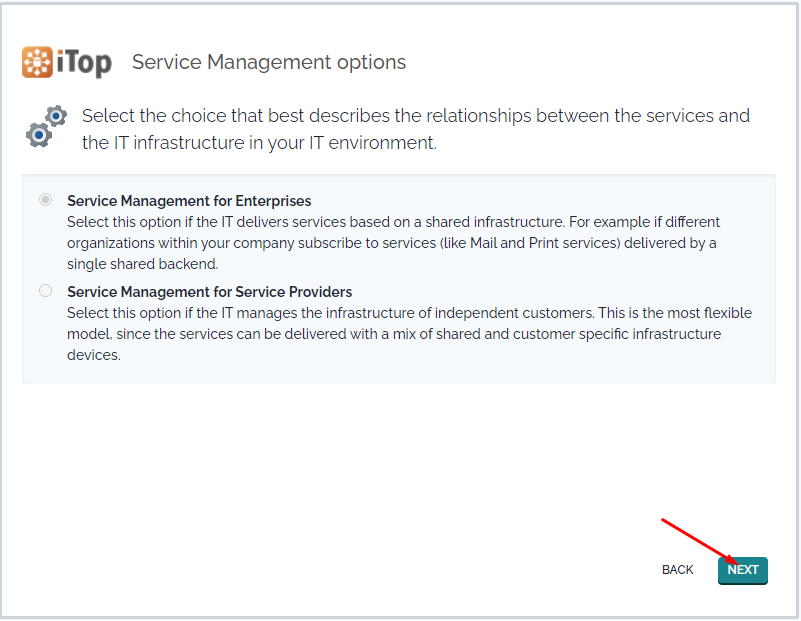Screen dimensions: 801x621
Task: Click the 'Service Management options' heading
Action: 269,62
